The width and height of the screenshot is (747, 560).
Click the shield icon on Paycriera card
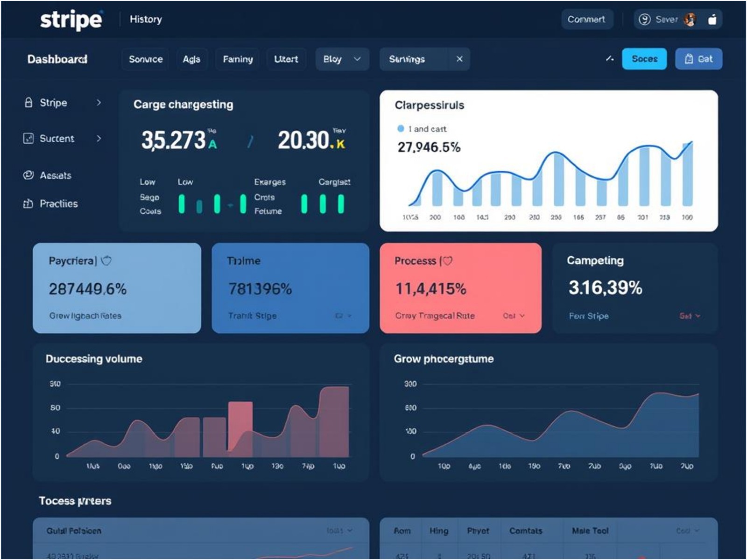coord(106,261)
